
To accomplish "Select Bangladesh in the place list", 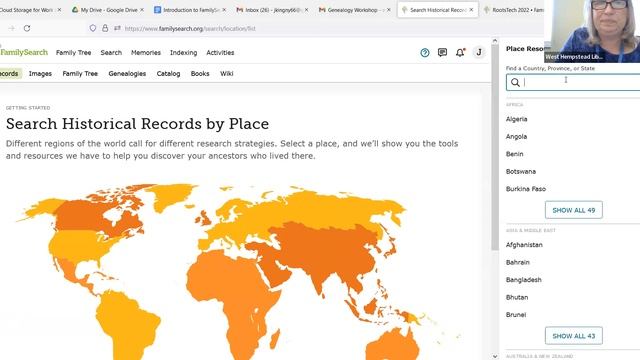I will (524, 280).
